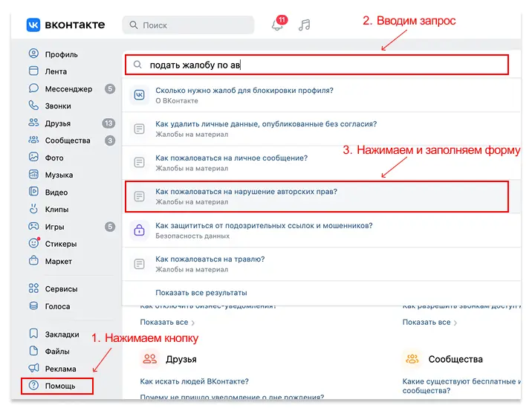Click Друзья counter badge 13
The width and height of the screenshot is (532, 414).
108,123
